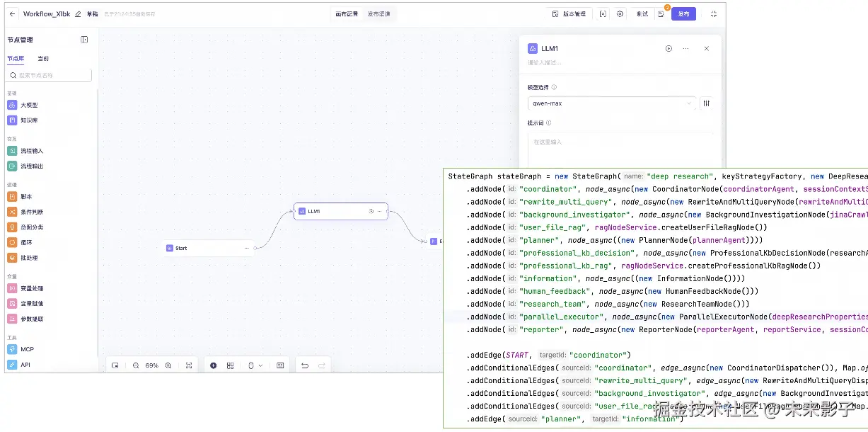The image size is (868, 432).
Task: Focus the node name search field
Action: [x=48, y=75]
